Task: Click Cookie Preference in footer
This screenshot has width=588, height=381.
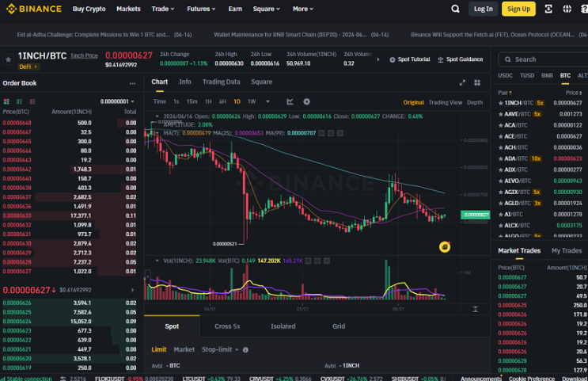Action: click(531, 379)
